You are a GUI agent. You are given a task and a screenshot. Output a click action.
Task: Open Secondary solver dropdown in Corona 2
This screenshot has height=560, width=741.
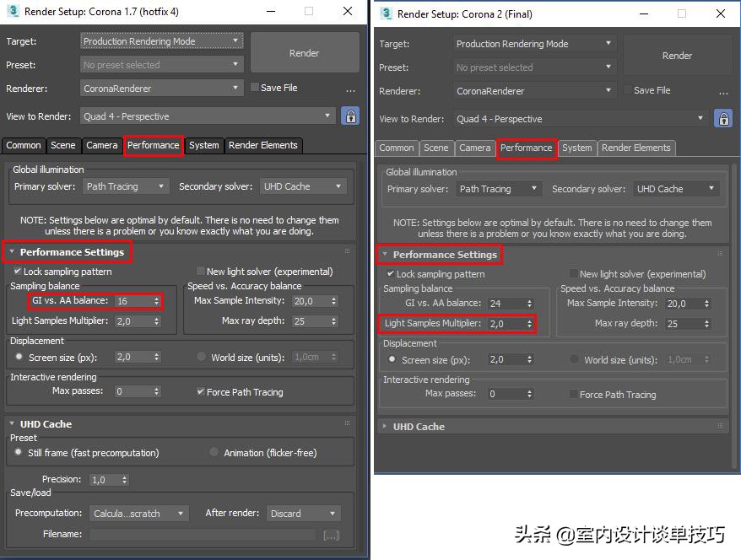click(676, 189)
